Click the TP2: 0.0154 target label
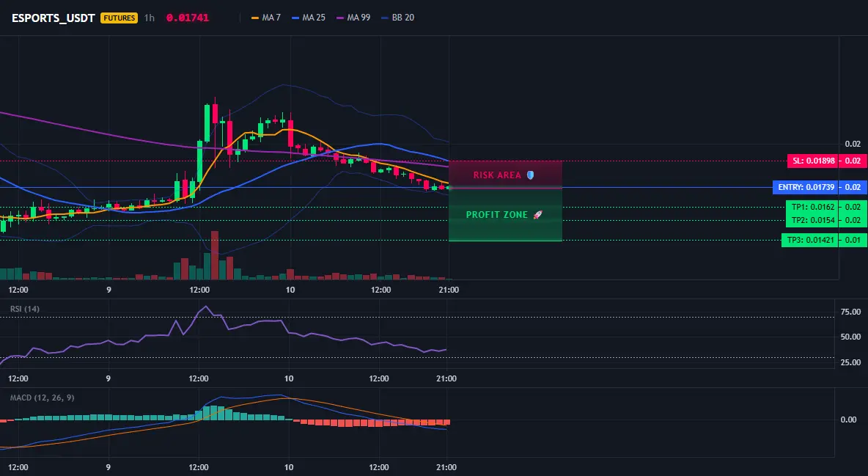Screen dimensions: 868x476 [x=812, y=221]
